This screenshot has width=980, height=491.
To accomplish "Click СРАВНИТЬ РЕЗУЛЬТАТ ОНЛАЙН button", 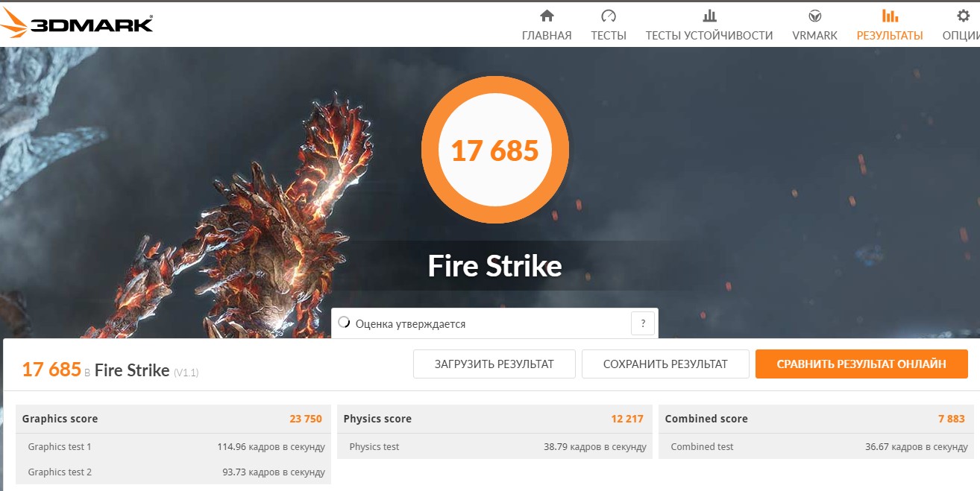I will click(861, 364).
